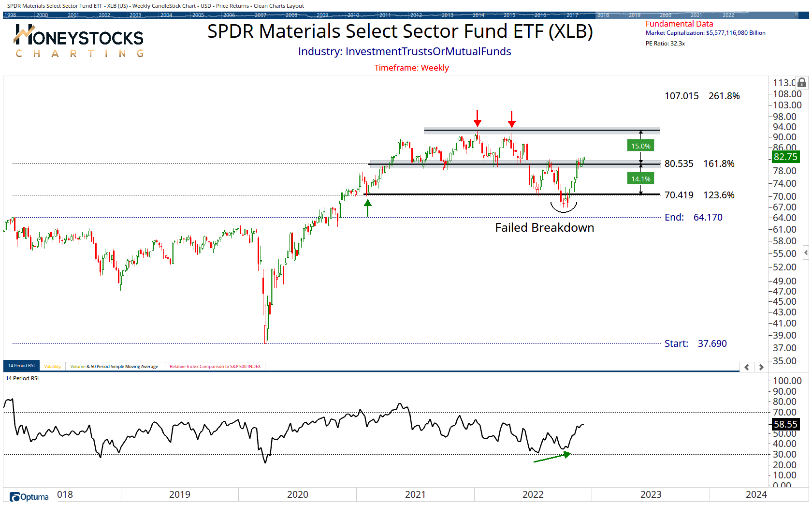Select the 82.75 current price label
Image resolution: width=812 pixels, height=505 pixels.
point(785,157)
